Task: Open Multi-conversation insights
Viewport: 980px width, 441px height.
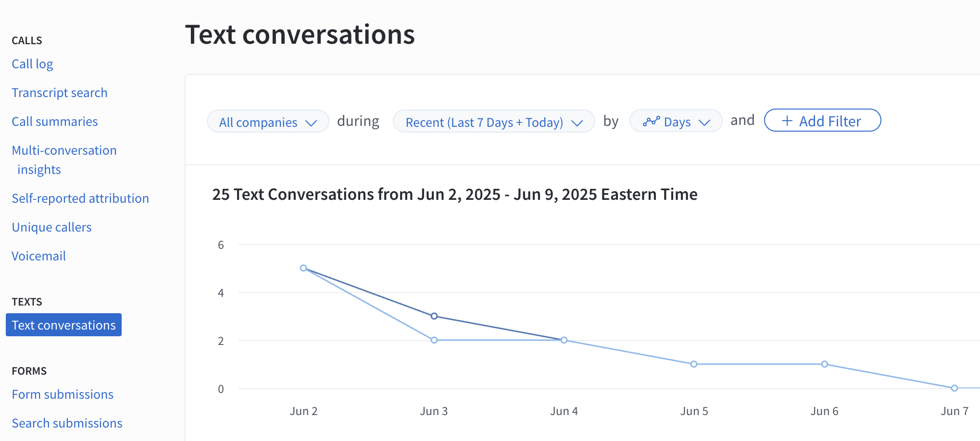Action: tap(64, 159)
